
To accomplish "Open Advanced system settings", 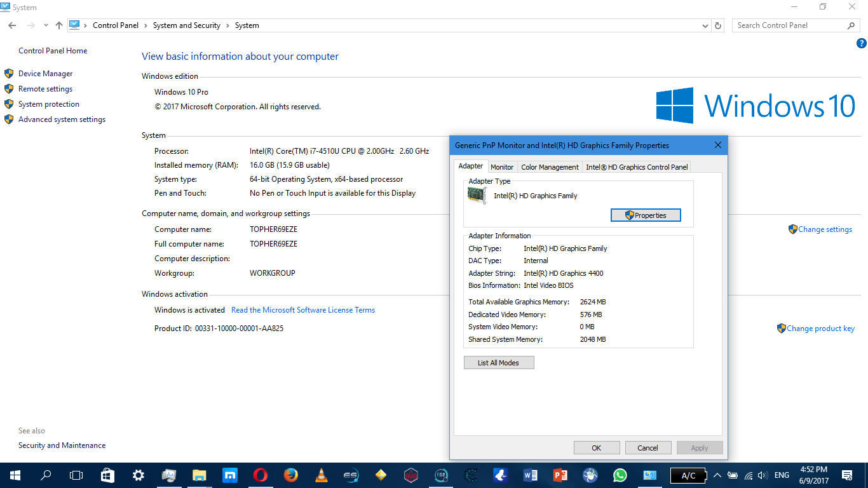I will (x=62, y=119).
